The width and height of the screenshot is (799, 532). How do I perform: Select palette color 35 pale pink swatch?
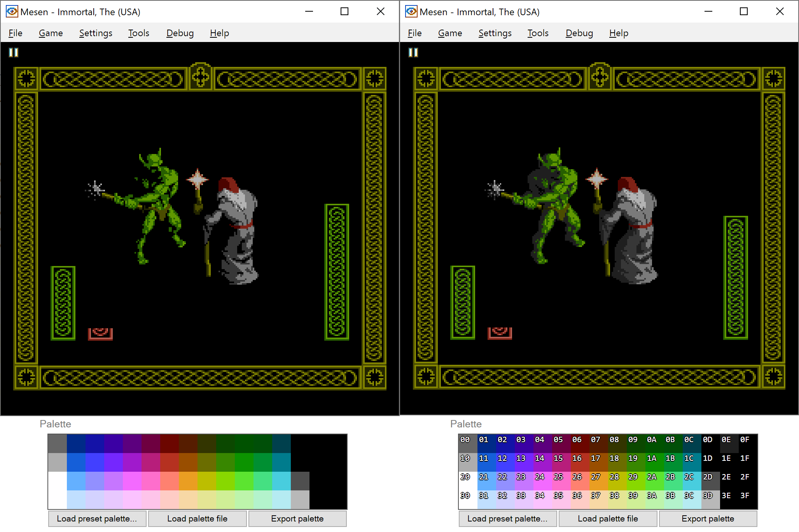click(561, 500)
